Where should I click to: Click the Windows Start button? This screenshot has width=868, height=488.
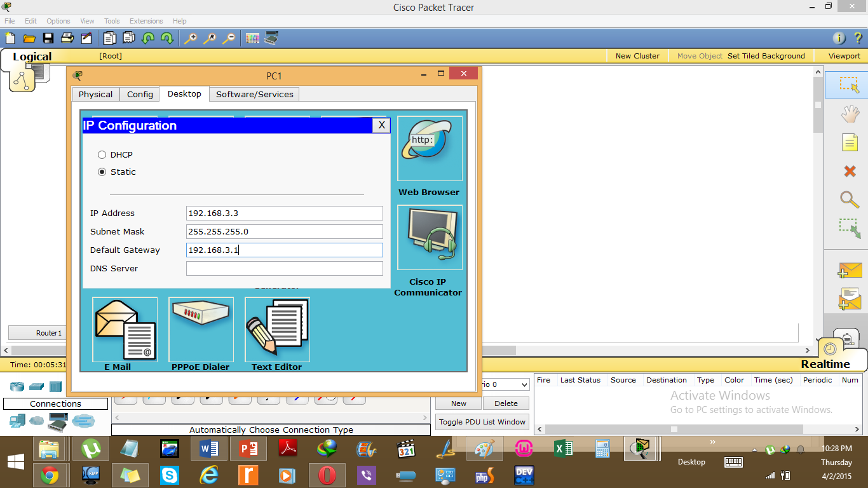(x=16, y=462)
